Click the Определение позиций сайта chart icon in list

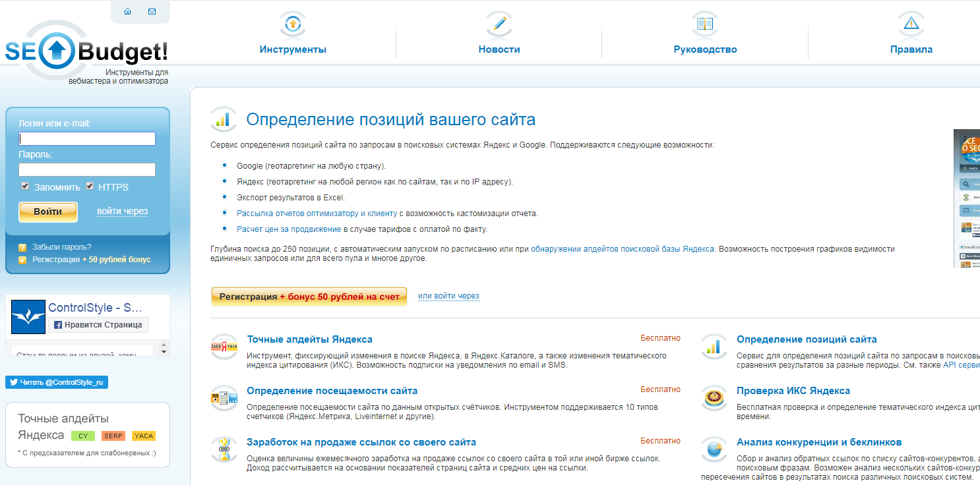[714, 347]
